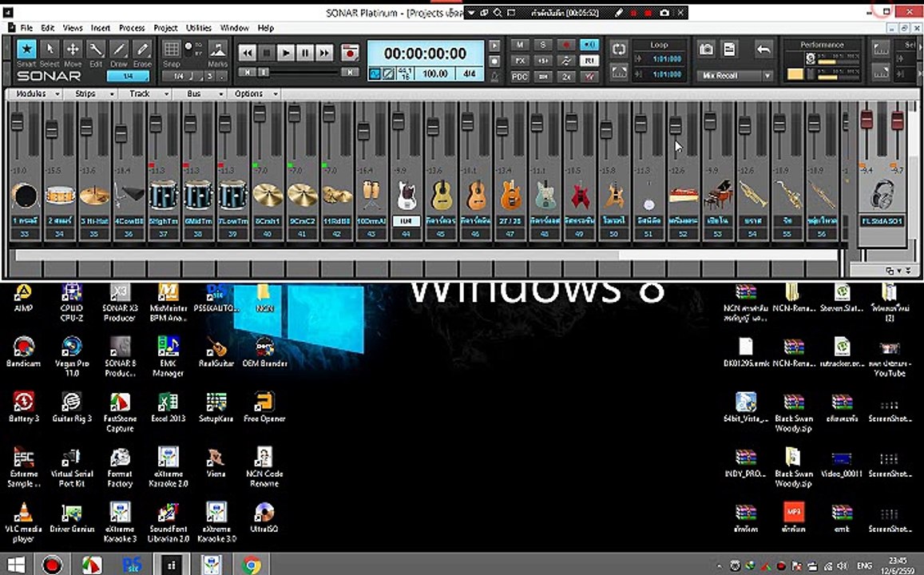Toggle the metronome during playback button
The image size is (924, 575).
494,46
